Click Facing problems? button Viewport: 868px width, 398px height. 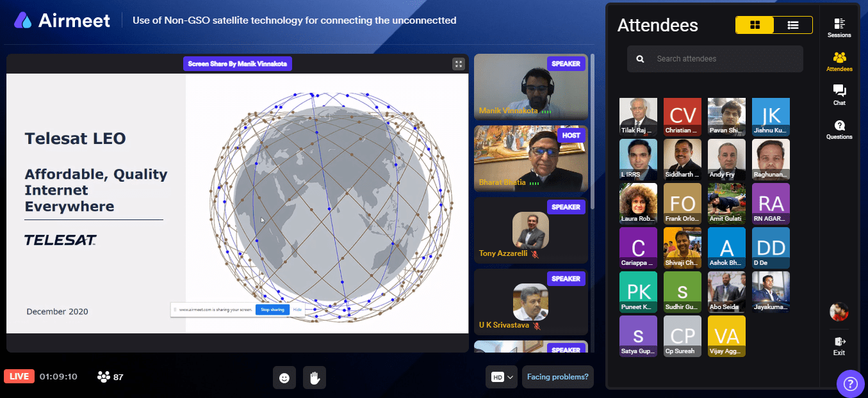[x=557, y=378]
